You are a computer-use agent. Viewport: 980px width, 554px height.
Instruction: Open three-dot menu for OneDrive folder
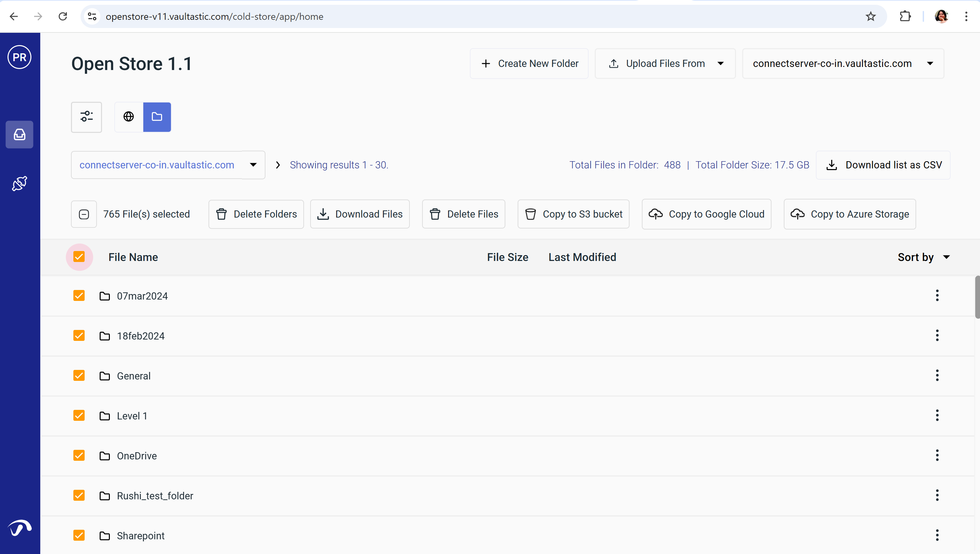[x=937, y=455]
